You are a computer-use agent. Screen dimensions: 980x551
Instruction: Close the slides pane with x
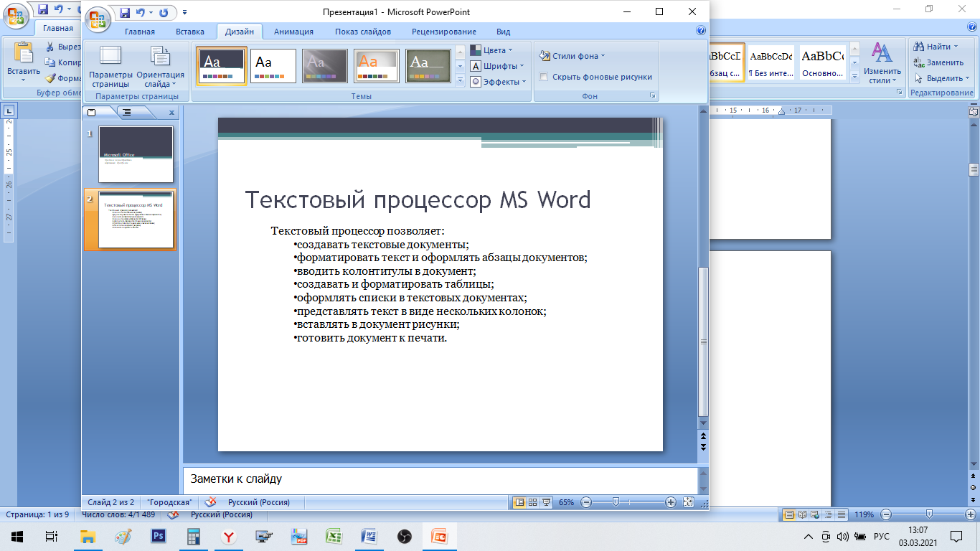pos(171,113)
